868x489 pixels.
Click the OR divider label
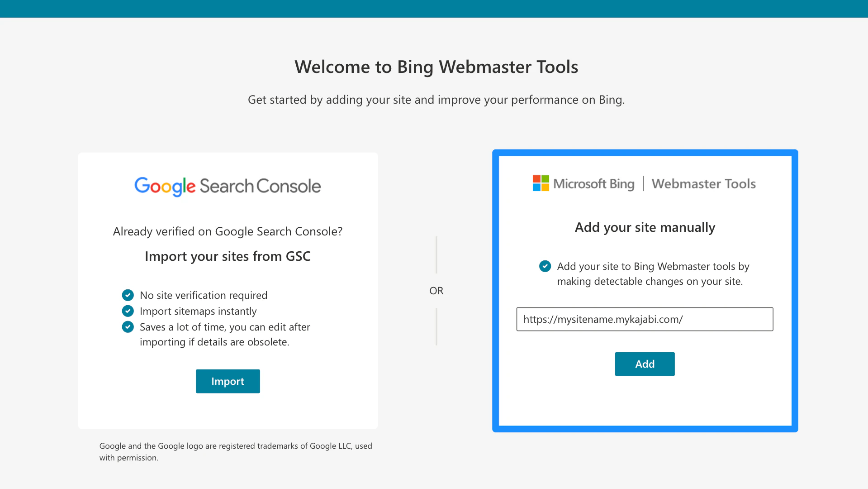click(436, 290)
